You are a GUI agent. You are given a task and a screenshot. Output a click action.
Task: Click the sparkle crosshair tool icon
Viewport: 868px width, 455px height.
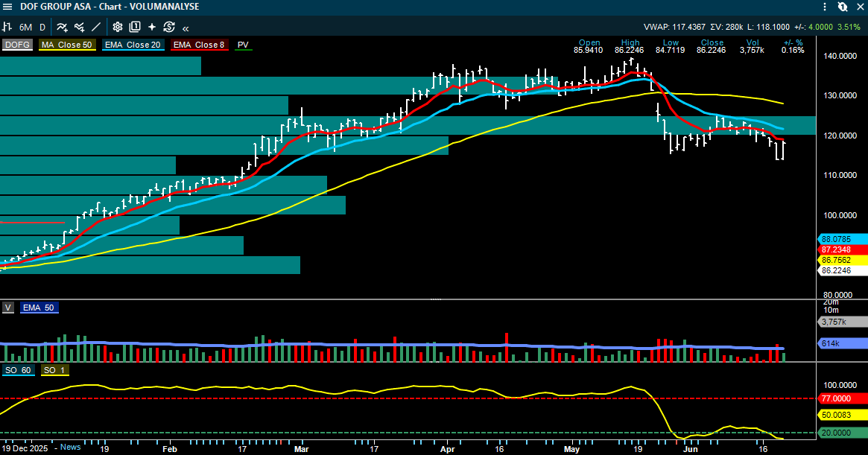point(152,27)
